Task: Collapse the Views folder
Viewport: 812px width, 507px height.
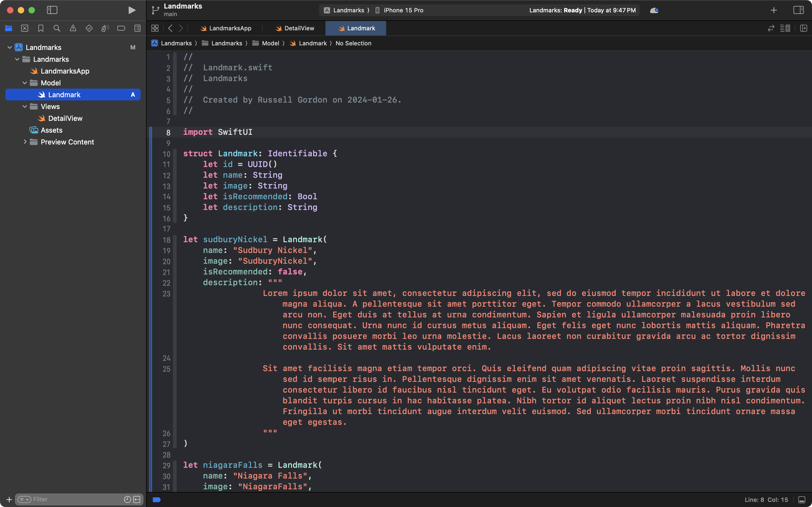Action: [24, 106]
